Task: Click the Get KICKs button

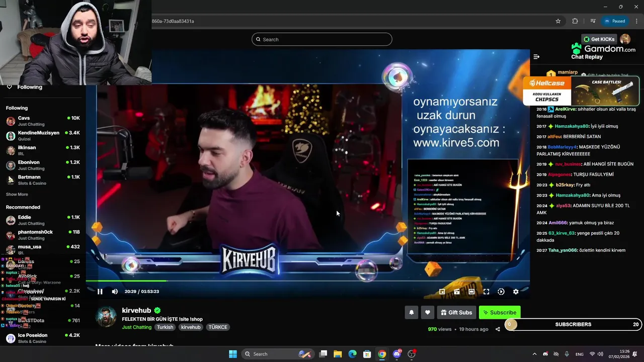Action: [x=599, y=39]
